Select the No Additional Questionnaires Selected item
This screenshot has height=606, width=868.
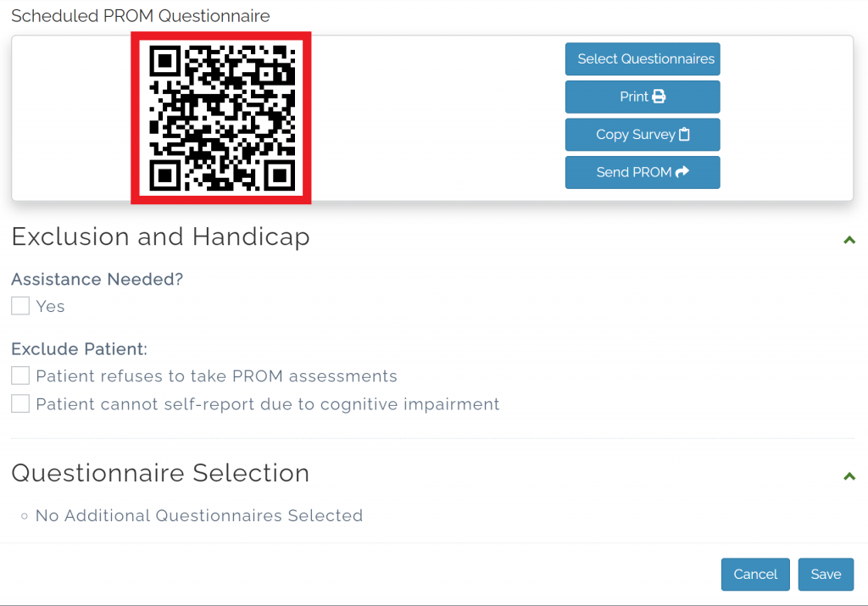[x=198, y=516]
